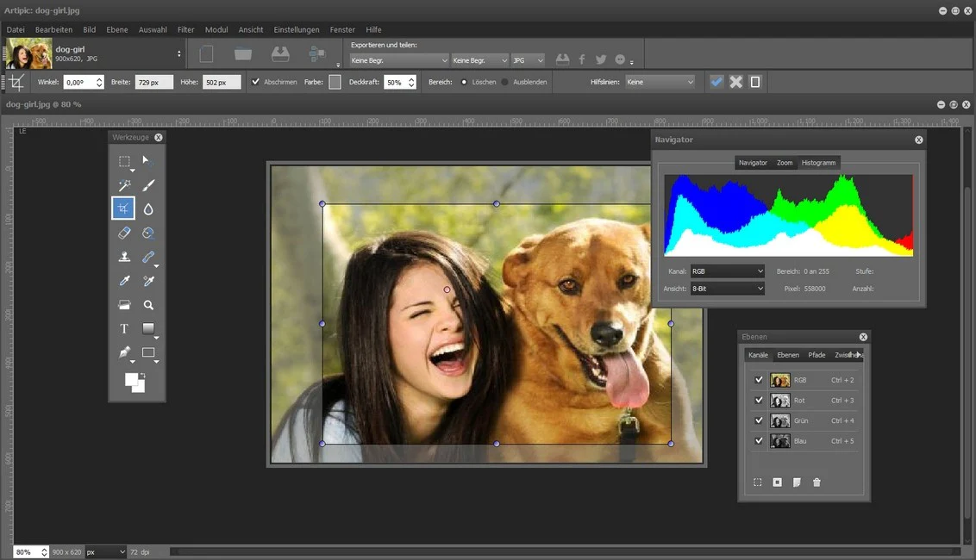Image resolution: width=976 pixels, height=560 pixels.
Task: Click the save disk icon in top toolbar
Action: [x=280, y=55]
